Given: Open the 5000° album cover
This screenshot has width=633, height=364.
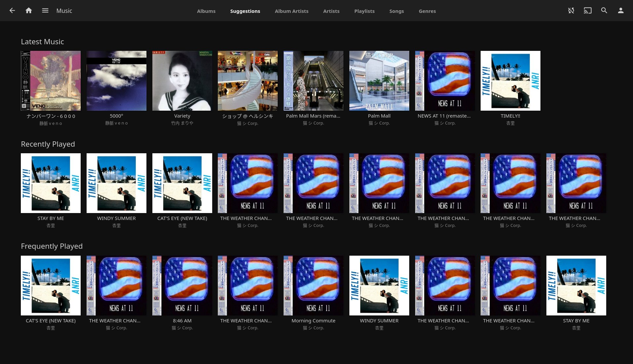Looking at the screenshot, I should coord(116,81).
